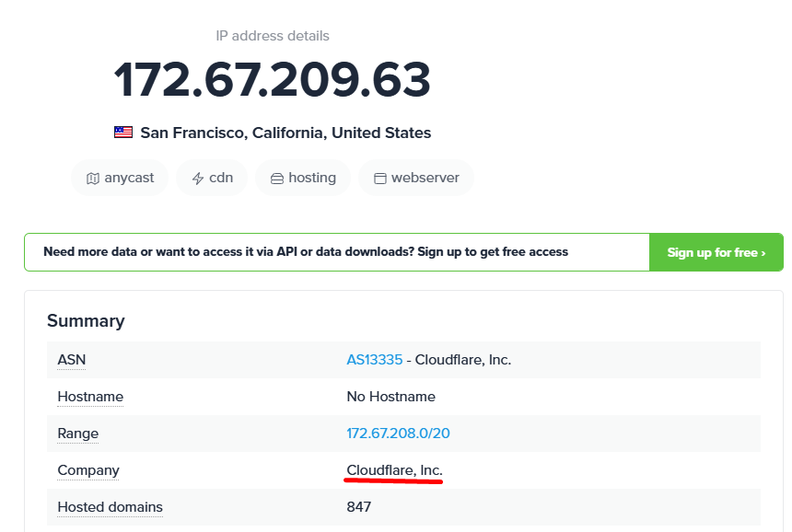Click the Need more data banner text
This screenshot has height=532, width=792.
tap(306, 252)
